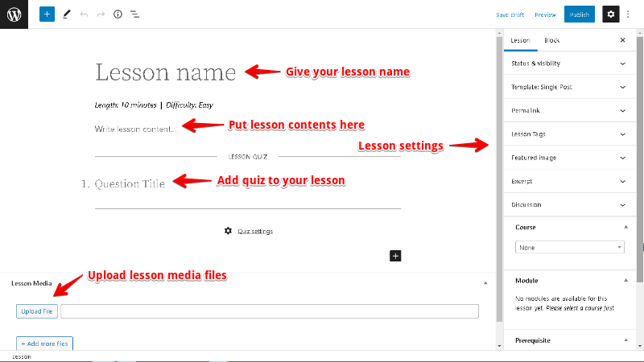Click the LESSON QUIZ heading
This screenshot has width=644, height=362.
coord(248,157)
